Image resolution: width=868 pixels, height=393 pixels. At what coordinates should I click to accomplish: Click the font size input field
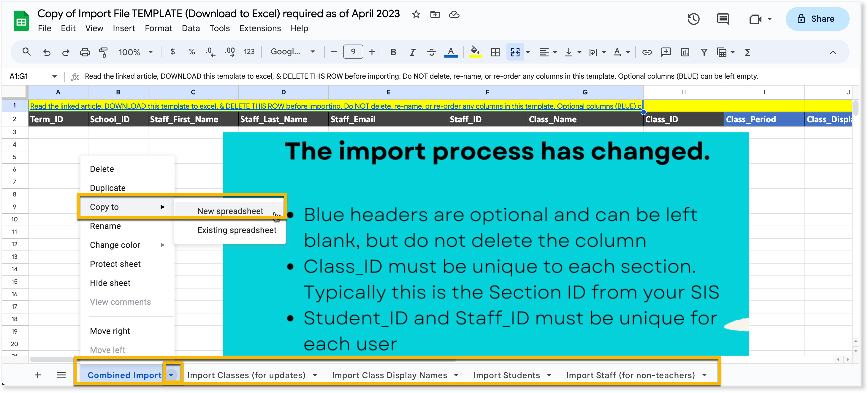[x=353, y=52]
